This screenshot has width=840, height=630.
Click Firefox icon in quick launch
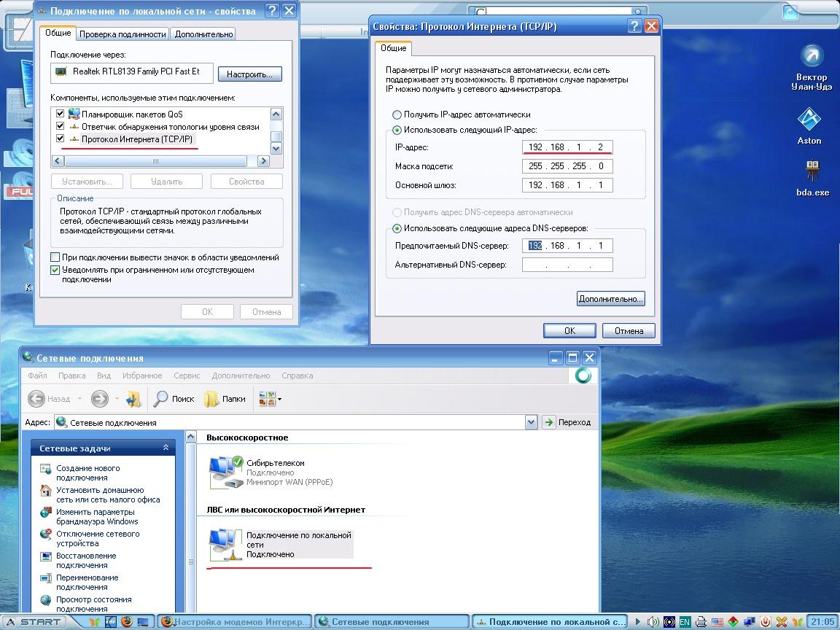pos(127,622)
